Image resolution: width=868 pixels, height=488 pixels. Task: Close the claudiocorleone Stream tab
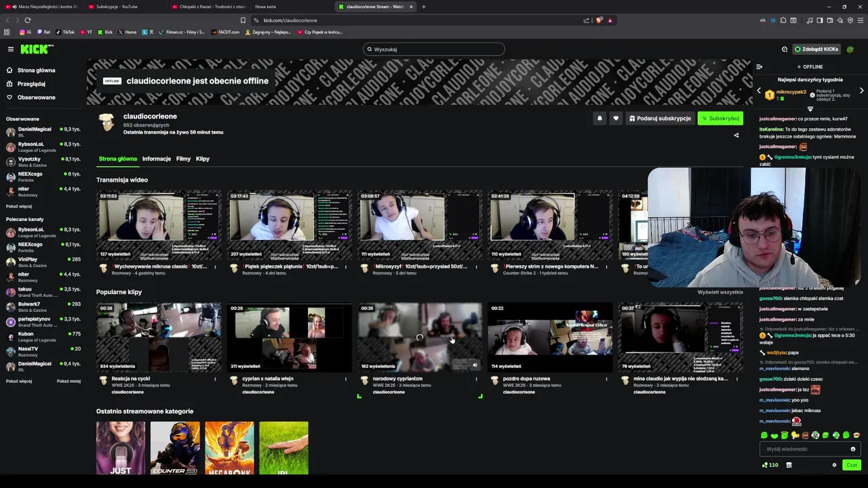pos(411,7)
